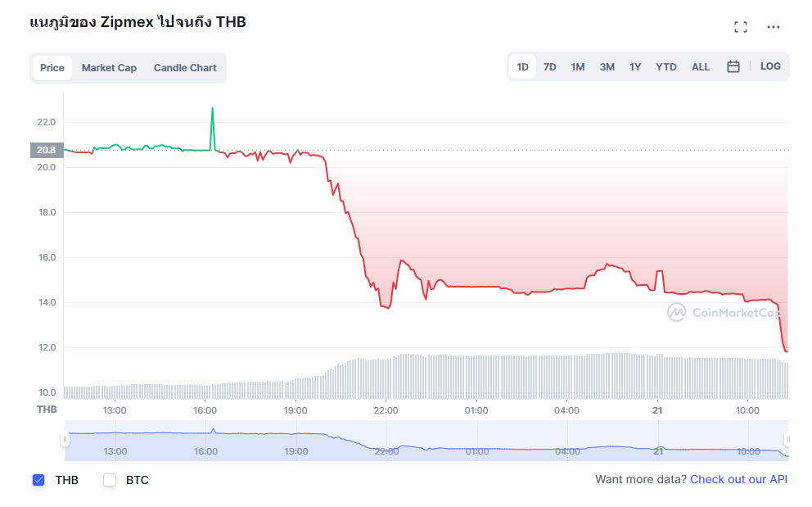Click the 13:00 label in the range navigator
Viewport: 812px width, 507px height.
coord(115,451)
